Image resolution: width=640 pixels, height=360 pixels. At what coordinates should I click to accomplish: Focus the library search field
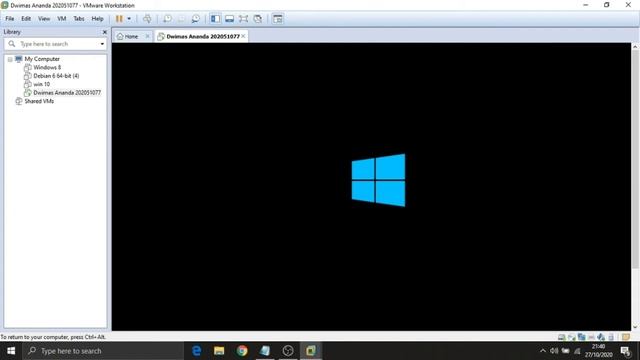point(55,44)
